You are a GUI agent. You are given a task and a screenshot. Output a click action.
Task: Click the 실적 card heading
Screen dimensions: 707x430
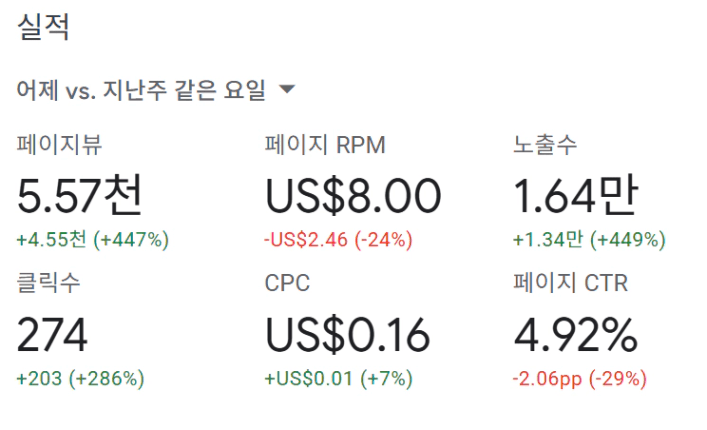point(44,28)
